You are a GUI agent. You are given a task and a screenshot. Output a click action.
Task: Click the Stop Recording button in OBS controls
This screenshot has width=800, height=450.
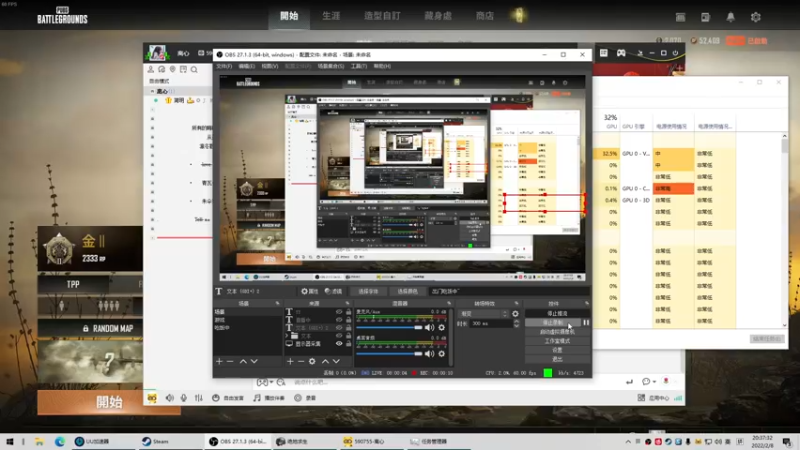pyautogui.click(x=553, y=322)
